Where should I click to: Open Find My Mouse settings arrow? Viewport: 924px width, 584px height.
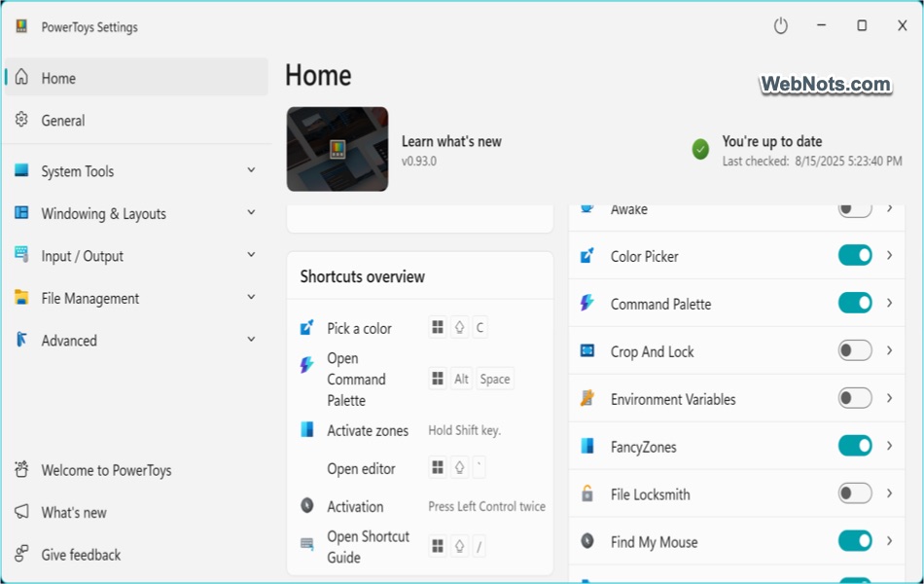pyautogui.click(x=890, y=541)
